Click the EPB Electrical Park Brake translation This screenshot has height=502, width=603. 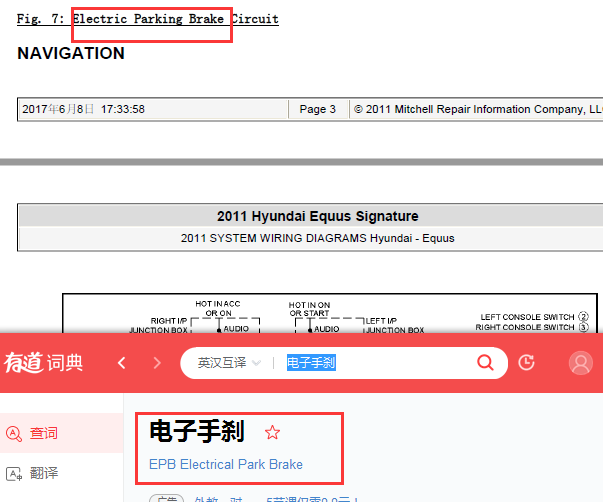[x=226, y=464]
